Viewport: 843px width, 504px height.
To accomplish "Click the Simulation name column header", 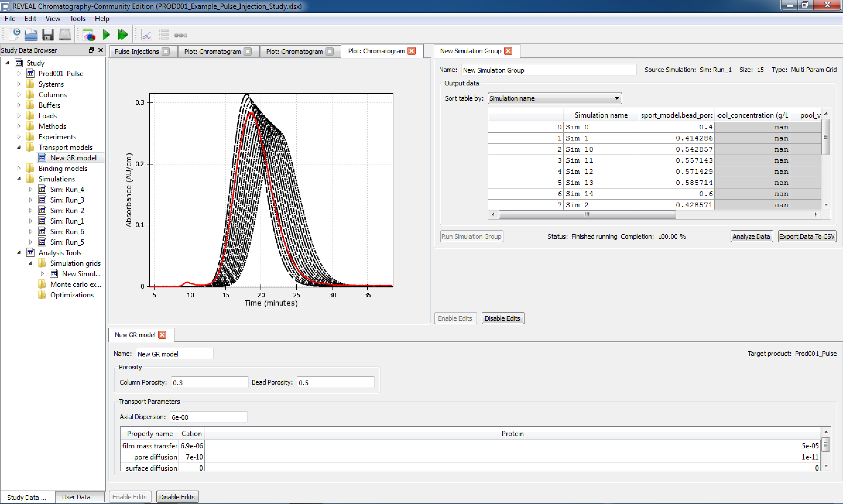I will click(x=601, y=115).
